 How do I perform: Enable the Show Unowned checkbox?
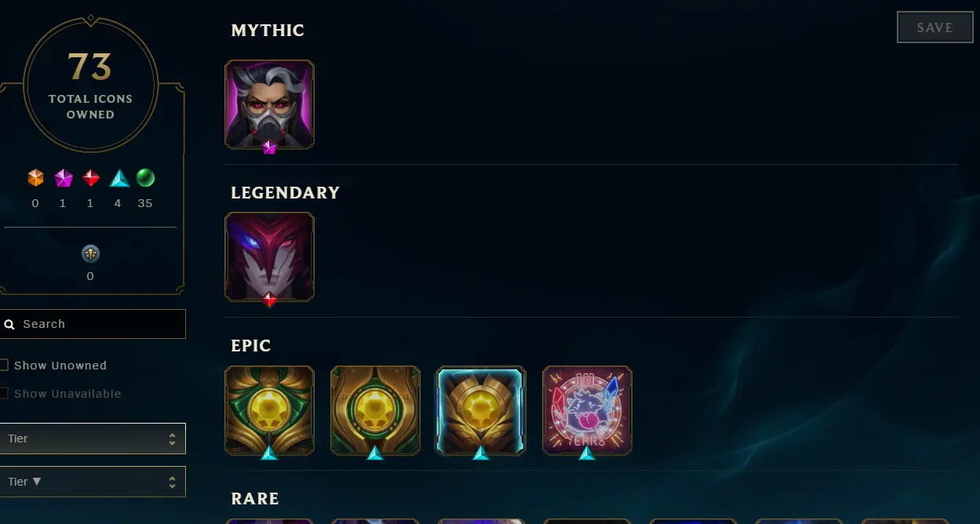[4, 365]
